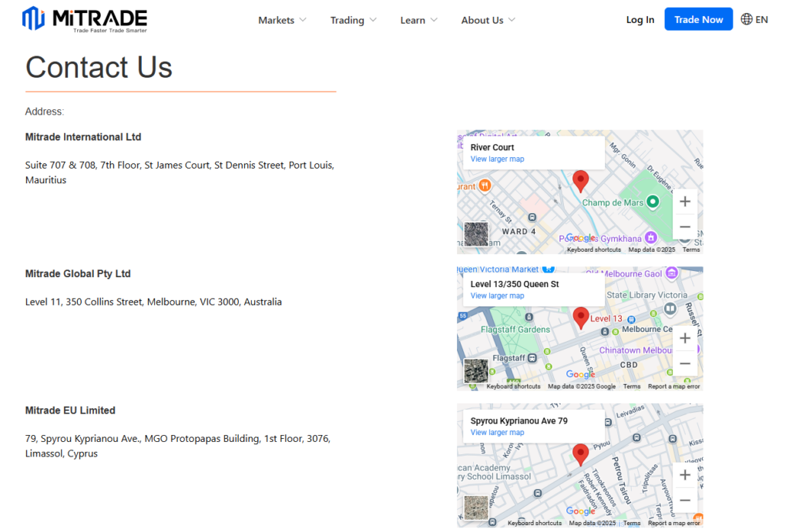Zoom out on the River Court map

(685, 227)
